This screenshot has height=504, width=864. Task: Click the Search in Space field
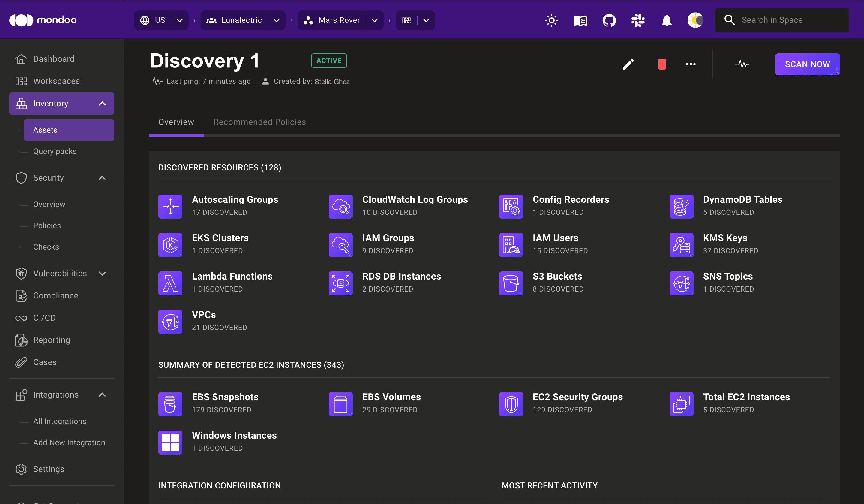coord(789,20)
